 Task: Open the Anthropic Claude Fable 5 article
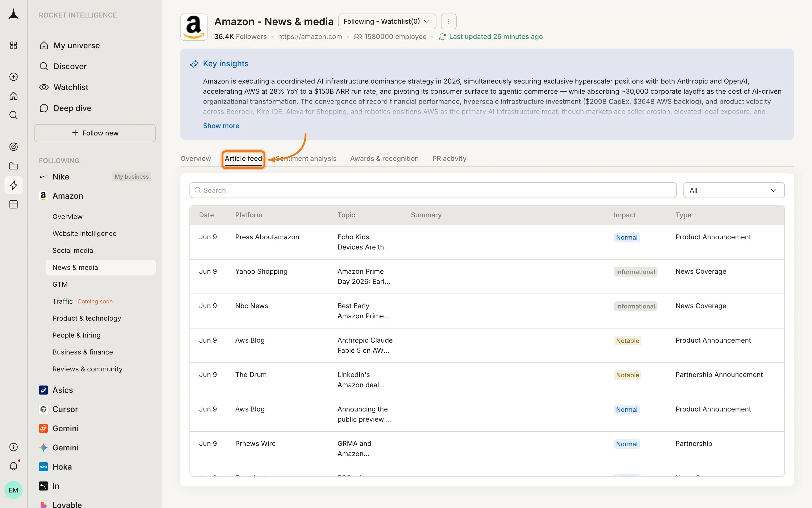pyautogui.click(x=487, y=345)
